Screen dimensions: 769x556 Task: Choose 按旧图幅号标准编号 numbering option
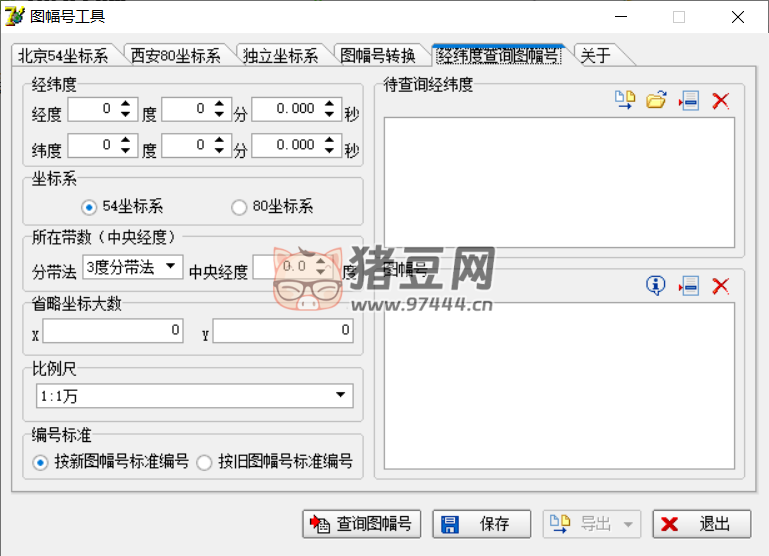point(204,462)
